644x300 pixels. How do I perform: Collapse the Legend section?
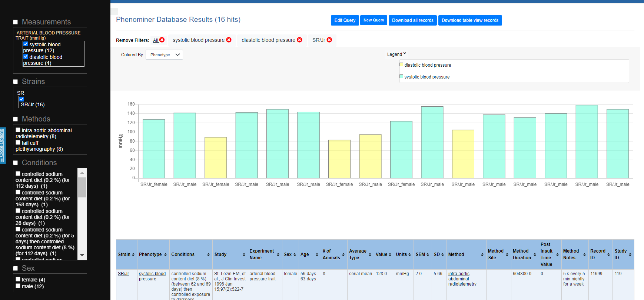396,54
